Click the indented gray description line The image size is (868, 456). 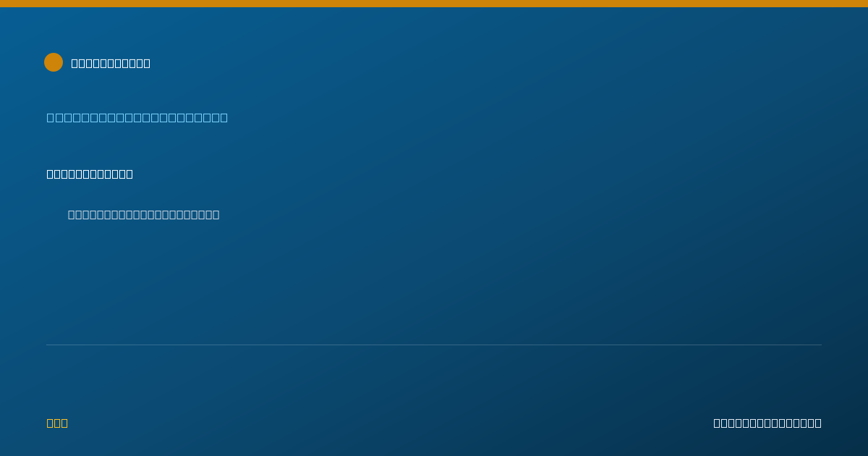143,214
